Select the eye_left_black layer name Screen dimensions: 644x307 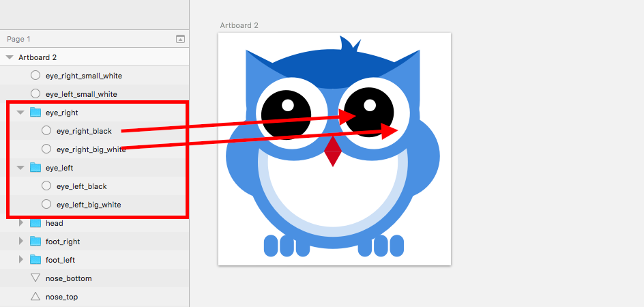click(x=82, y=186)
